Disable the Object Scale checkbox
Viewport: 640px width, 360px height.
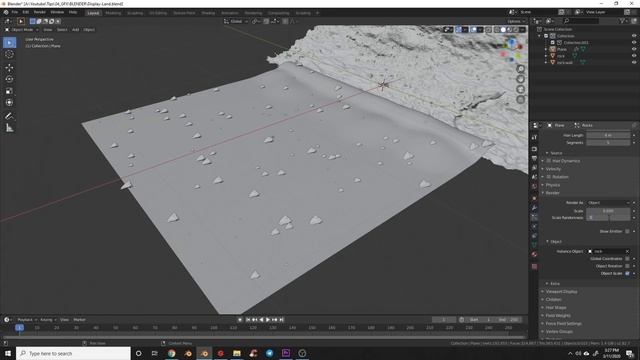tap(627, 273)
